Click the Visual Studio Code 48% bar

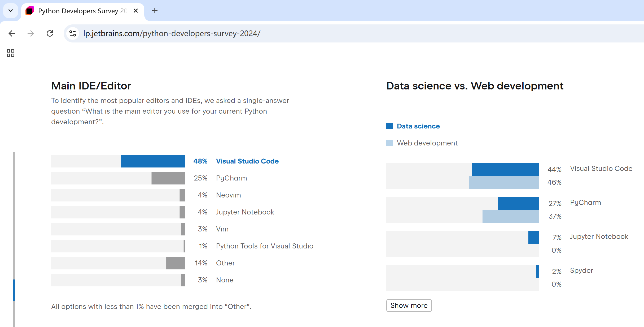pos(153,161)
